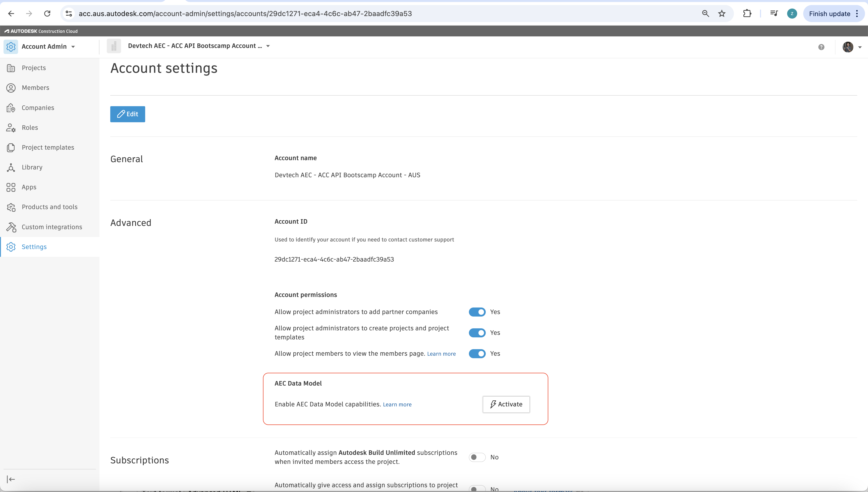Select Library in the sidebar
The image size is (868, 492).
(x=32, y=167)
